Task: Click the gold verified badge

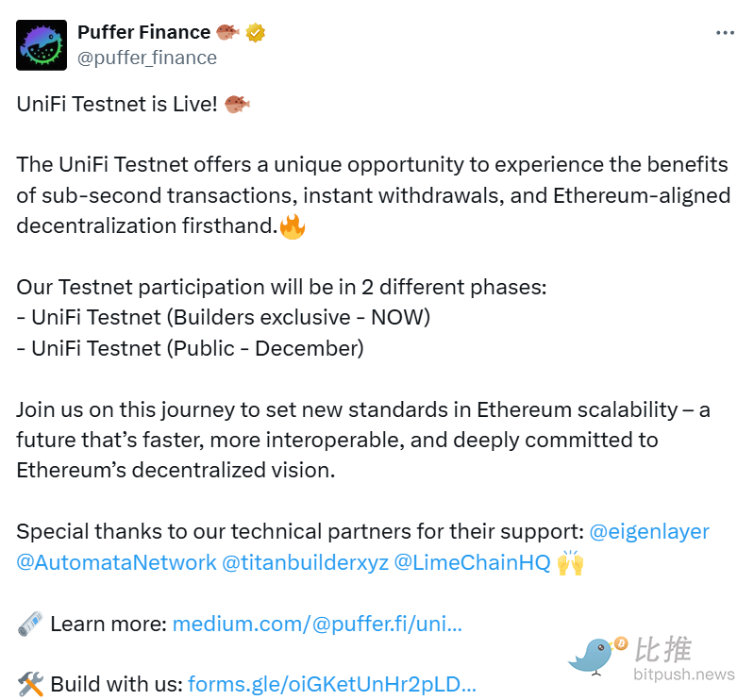Action: tap(255, 33)
